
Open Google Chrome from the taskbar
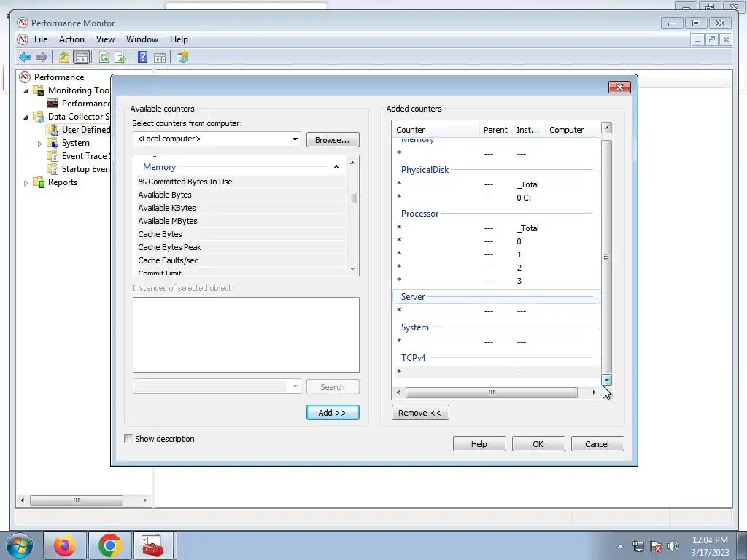click(109, 545)
